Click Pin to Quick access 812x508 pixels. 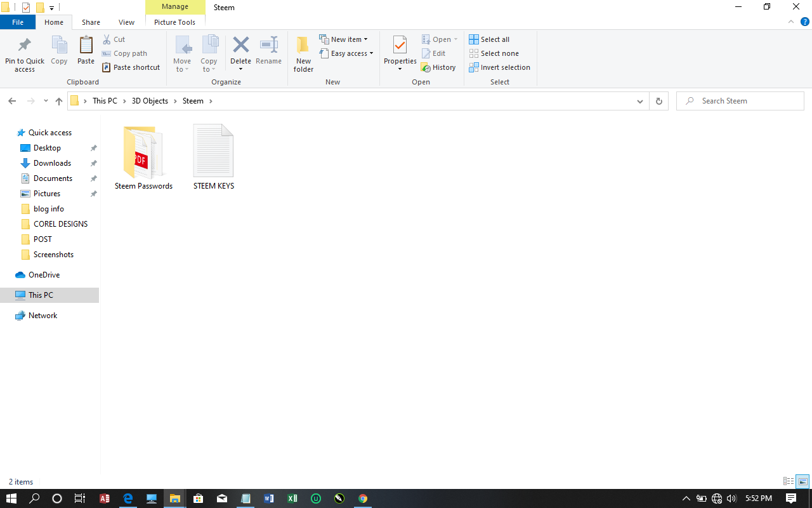[24, 53]
